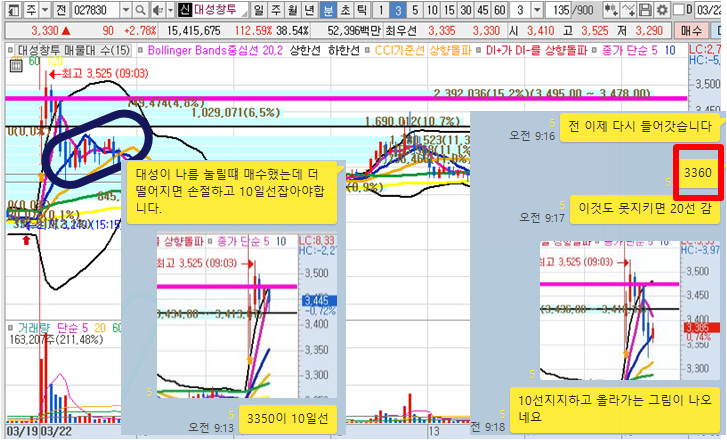The width and height of the screenshot is (727, 440).
Task: Open the stock search magnifier
Action: click(x=140, y=10)
